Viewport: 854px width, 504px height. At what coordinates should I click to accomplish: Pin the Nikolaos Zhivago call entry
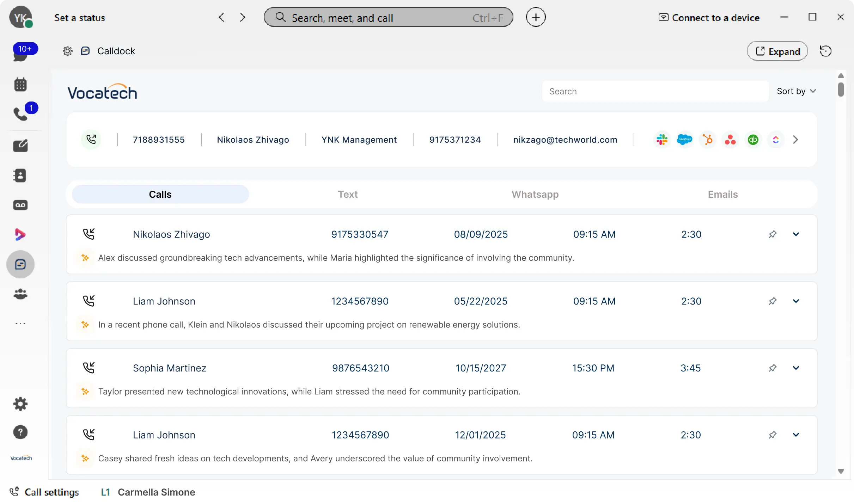tap(773, 234)
